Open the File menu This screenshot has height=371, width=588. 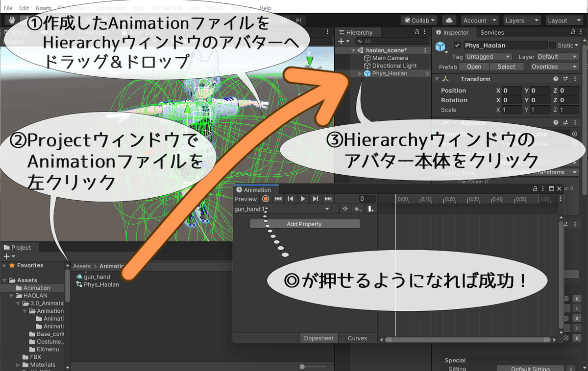(x=8, y=8)
